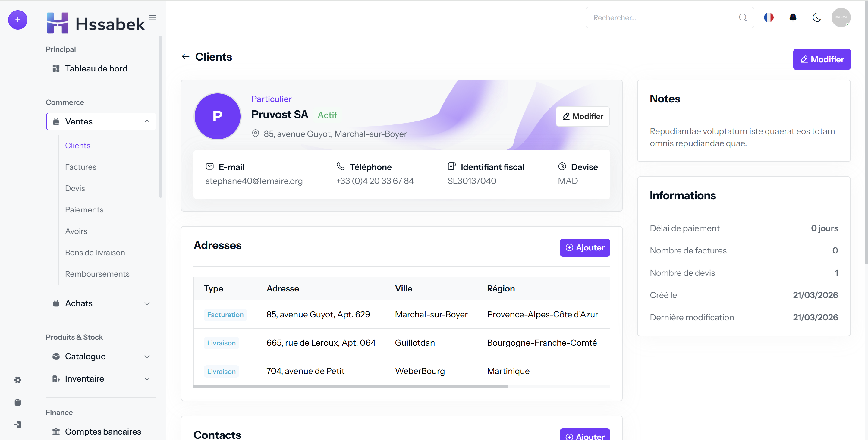Expand the Catalogue menu chevron
The width and height of the screenshot is (868, 440).
[147, 357]
